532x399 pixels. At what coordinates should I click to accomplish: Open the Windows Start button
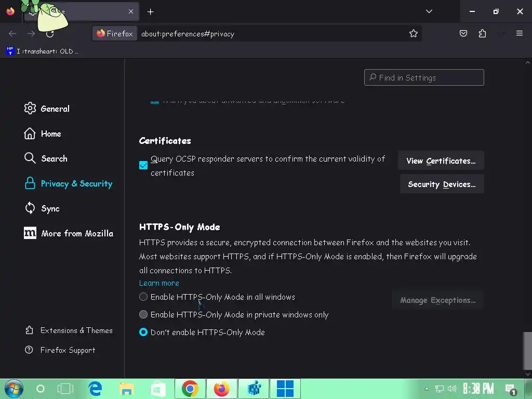14,389
